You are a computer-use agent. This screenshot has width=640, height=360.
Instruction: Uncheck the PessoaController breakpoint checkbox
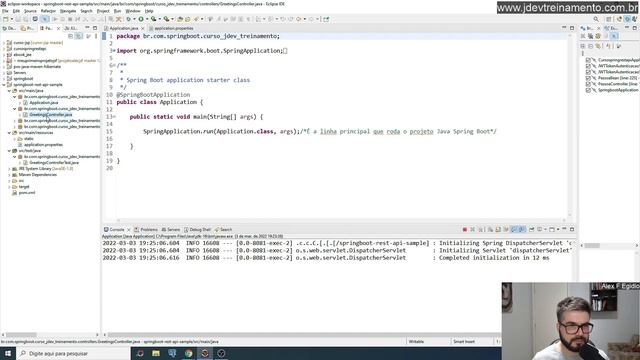pyautogui.click(x=588, y=84)
